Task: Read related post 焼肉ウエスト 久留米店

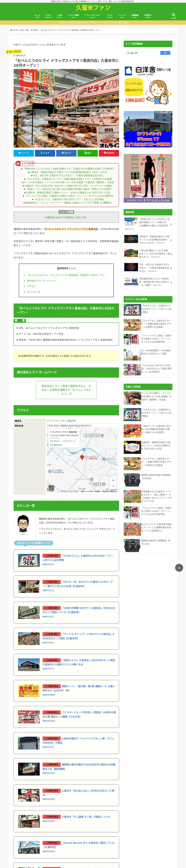Action: coord(66,664)
